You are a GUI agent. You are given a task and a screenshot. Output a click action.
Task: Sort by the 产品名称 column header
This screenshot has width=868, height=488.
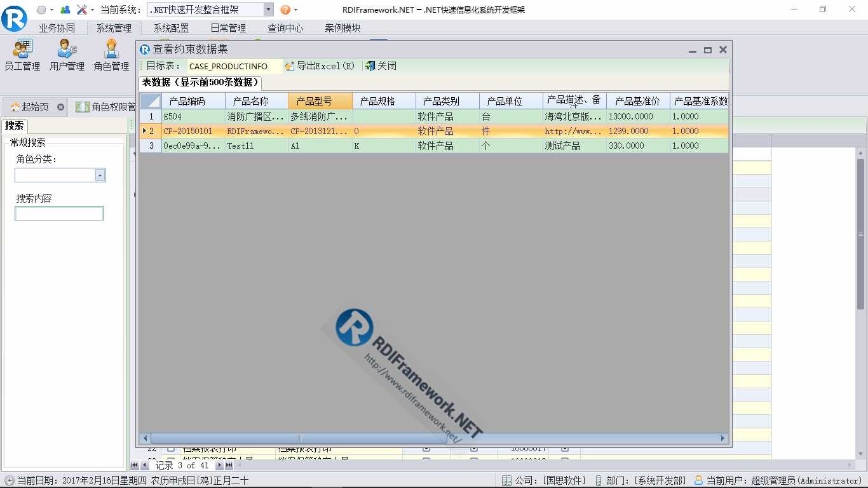point(257,101)
